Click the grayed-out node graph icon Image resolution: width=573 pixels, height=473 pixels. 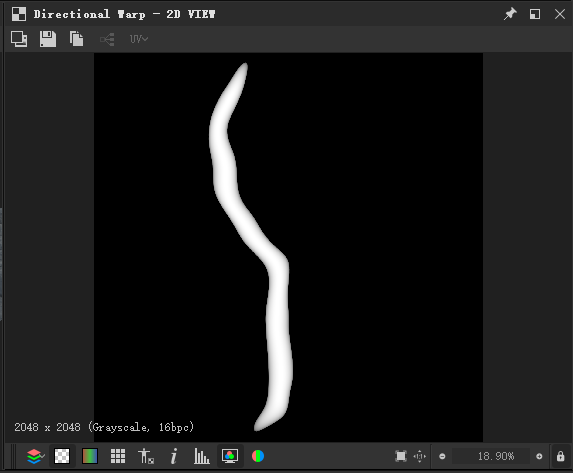tap(107, 39)
